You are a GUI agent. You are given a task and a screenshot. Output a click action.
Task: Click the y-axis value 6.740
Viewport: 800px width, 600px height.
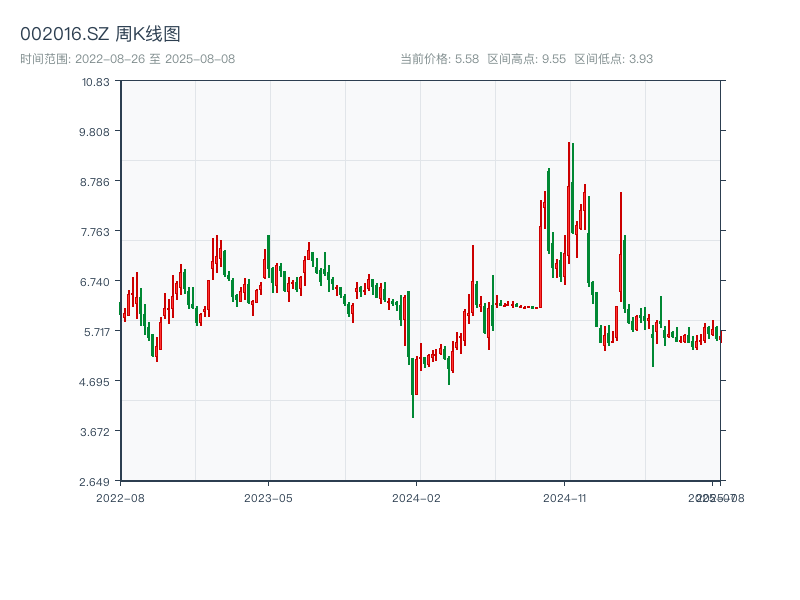coord(94,282)
